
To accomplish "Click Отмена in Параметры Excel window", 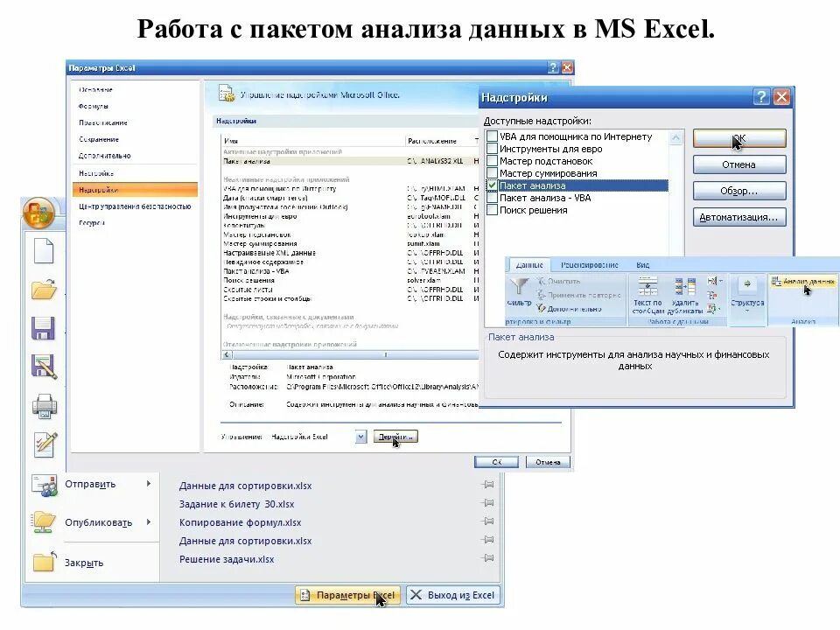I will (x=548, y=462).
